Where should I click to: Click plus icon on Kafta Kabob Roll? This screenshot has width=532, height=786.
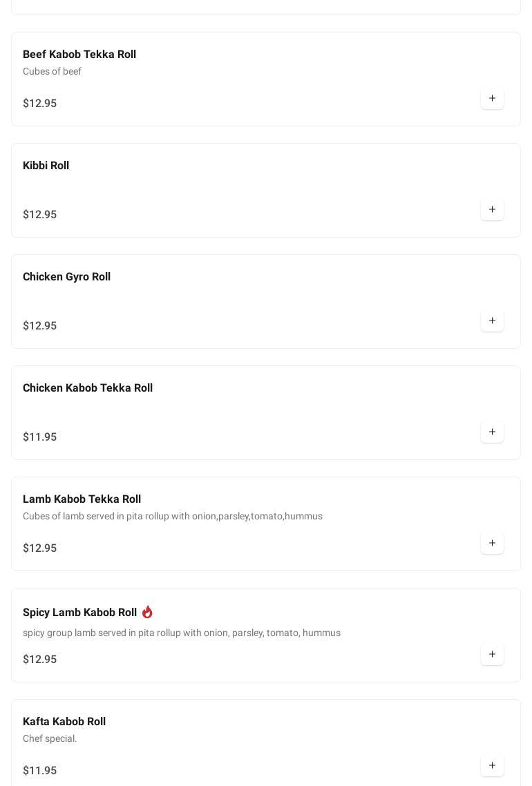(492, 766)
